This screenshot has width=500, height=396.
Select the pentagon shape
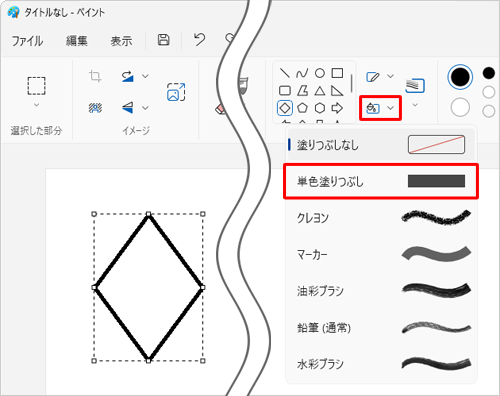point(302,108)
